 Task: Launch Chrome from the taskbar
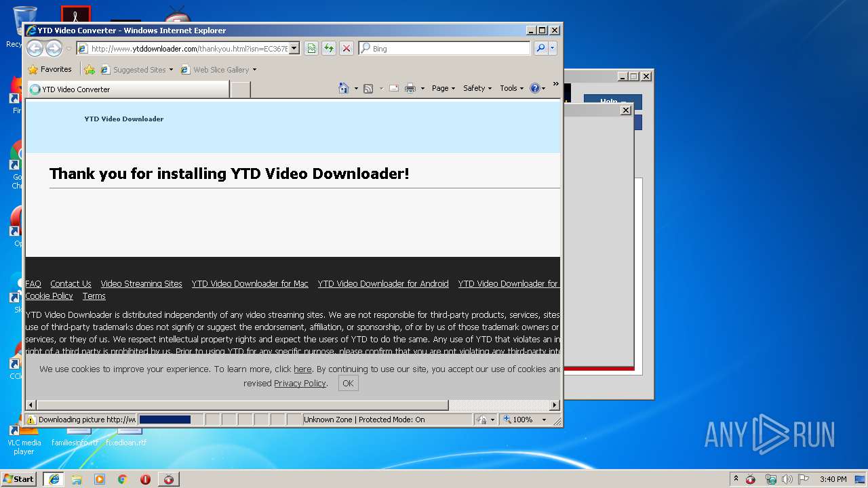point(122,479)
